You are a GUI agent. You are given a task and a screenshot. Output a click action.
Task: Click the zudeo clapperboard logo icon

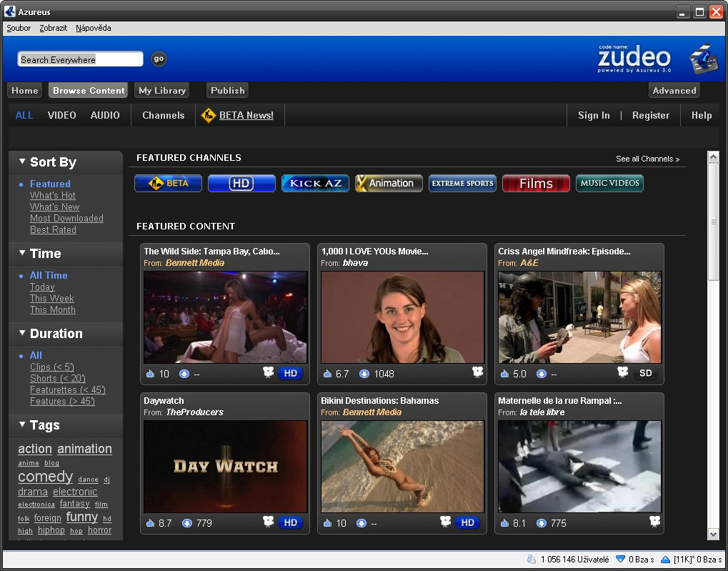click(x=704, y=59)
